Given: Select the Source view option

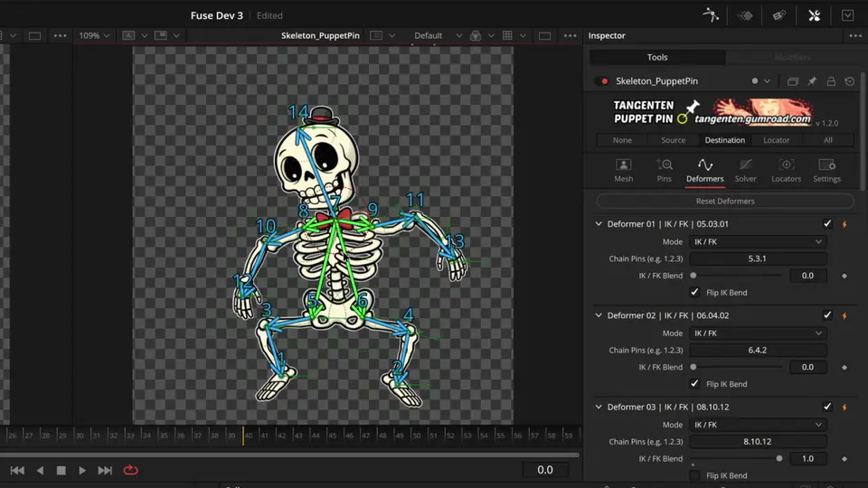Looking at the screenshot, I should (x=673, y=140).
